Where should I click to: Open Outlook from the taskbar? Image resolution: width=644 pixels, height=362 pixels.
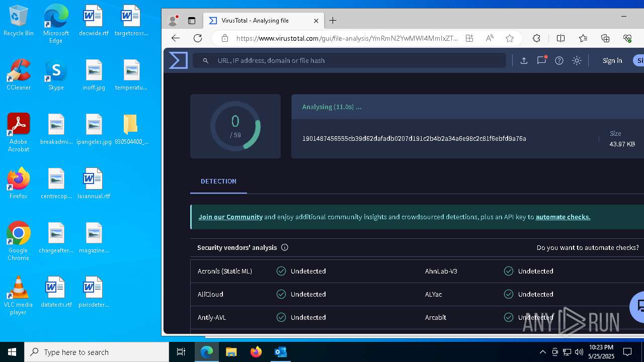[280, 352]
